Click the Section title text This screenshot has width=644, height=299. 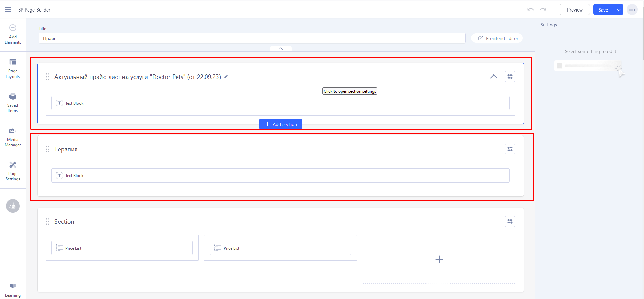click(64, 222)
